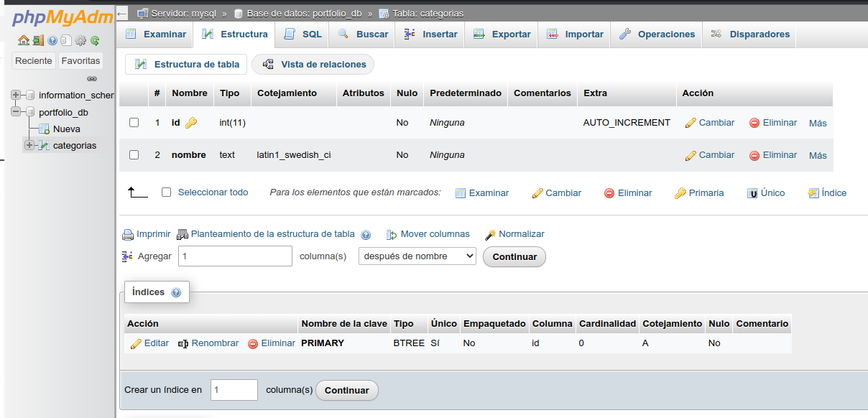Collapse the portfolio_db database tree
Image resolution: width=868 pixels, height=418 pixels.
[x=17, y=112]
